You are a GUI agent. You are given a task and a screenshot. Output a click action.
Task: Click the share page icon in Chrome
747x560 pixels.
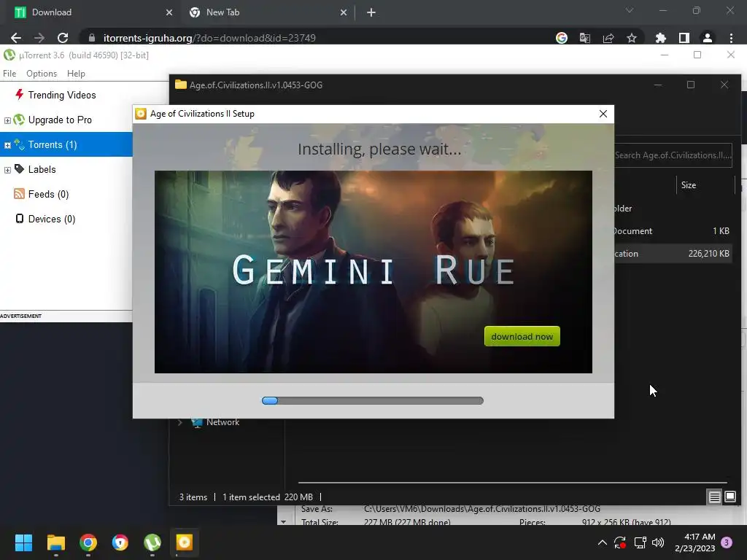pyautogui.click(x=608, y=38)
